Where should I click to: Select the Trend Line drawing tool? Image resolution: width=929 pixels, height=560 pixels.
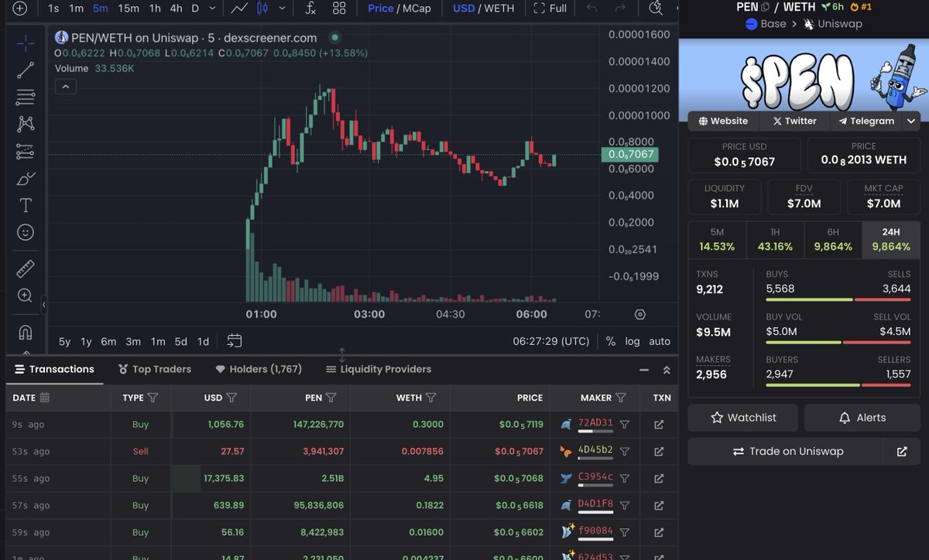(x=26, y=70)
